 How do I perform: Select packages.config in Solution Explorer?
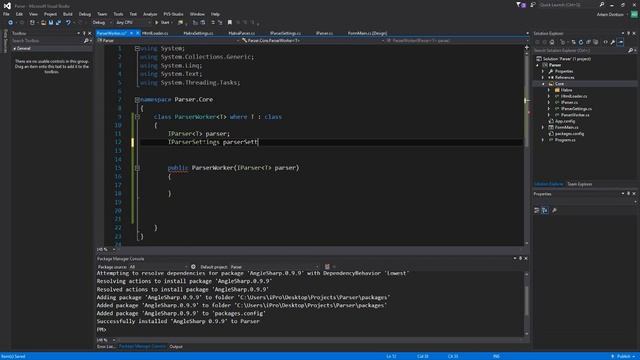coord(569,134)
